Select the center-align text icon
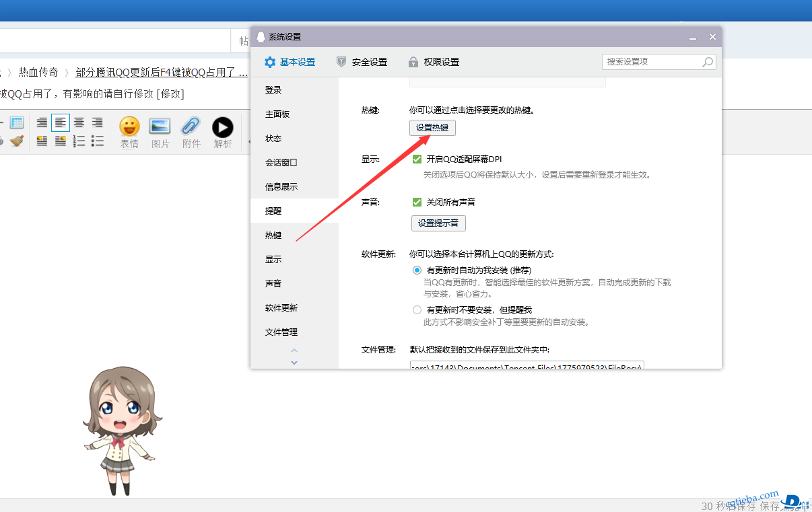 79,123
